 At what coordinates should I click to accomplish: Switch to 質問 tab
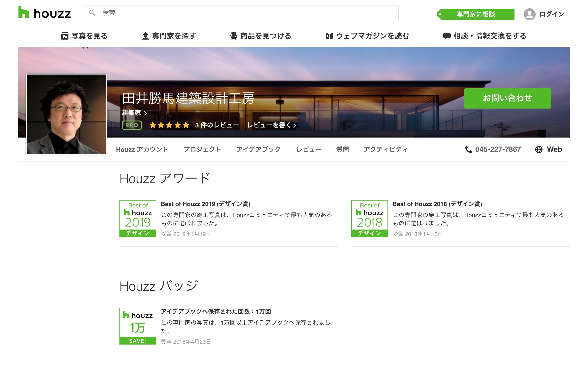pos(343,149)
